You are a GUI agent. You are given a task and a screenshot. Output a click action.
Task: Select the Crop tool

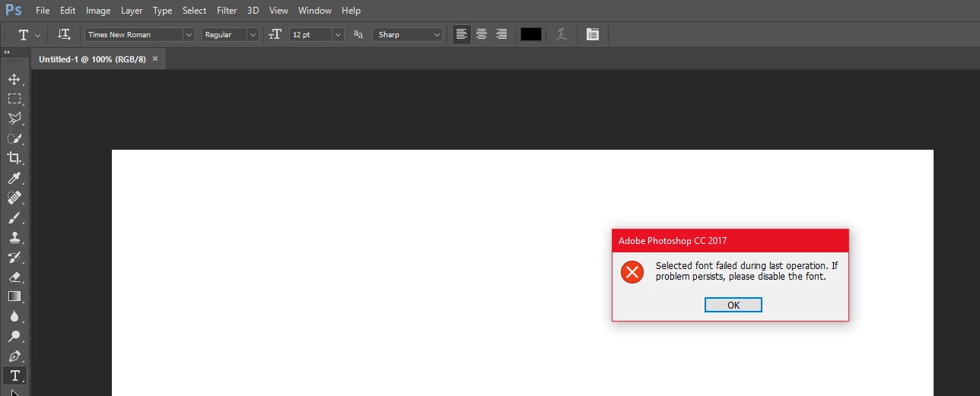(x=14, y=158)
